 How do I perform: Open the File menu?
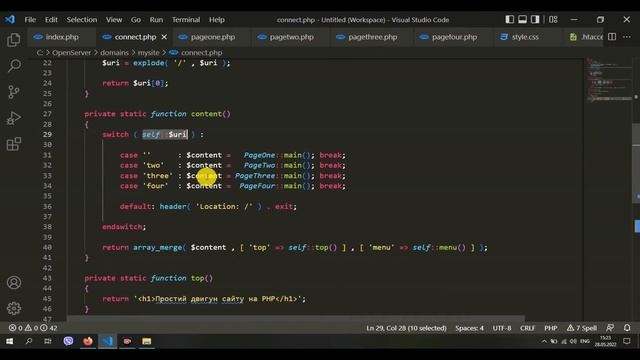pyautogui.click(x=30, y=20)
